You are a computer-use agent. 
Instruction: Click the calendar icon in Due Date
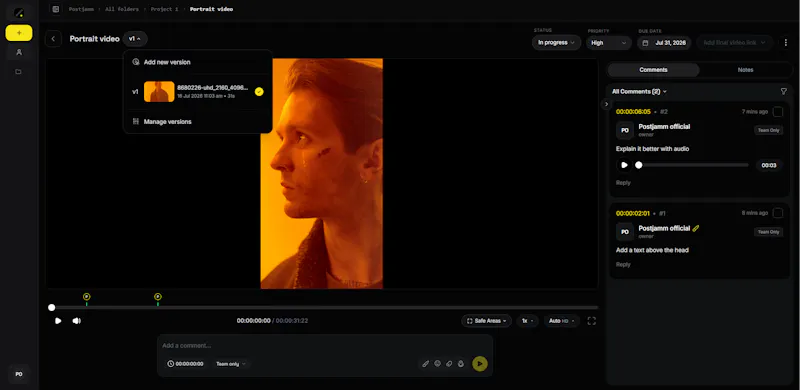click(x=645, y=43)
